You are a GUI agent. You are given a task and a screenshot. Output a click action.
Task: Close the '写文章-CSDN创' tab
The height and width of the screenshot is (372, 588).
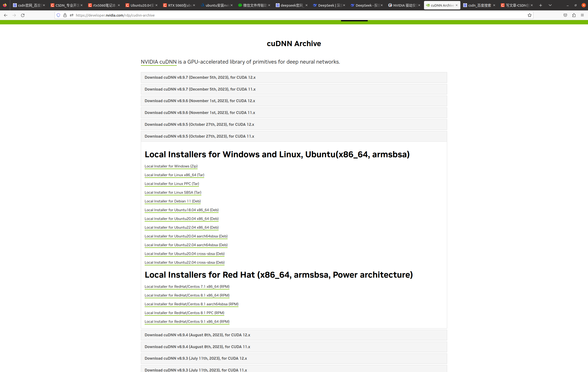coord(532,5)
